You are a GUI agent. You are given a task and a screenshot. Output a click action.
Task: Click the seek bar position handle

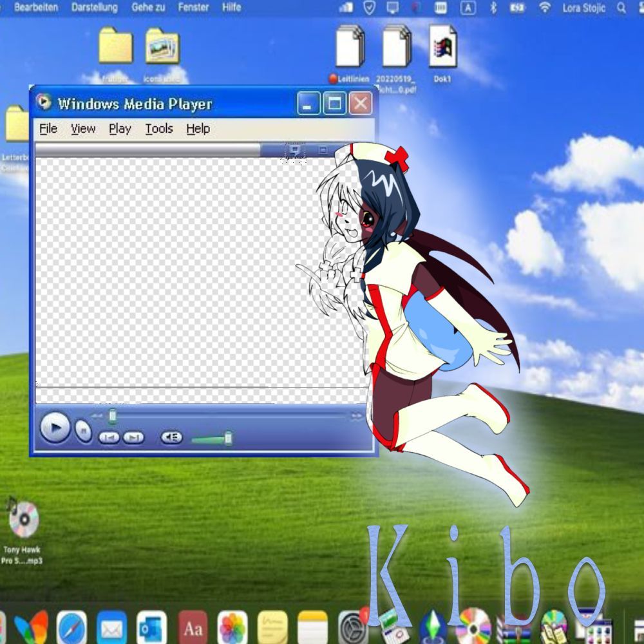pos(113,417)
